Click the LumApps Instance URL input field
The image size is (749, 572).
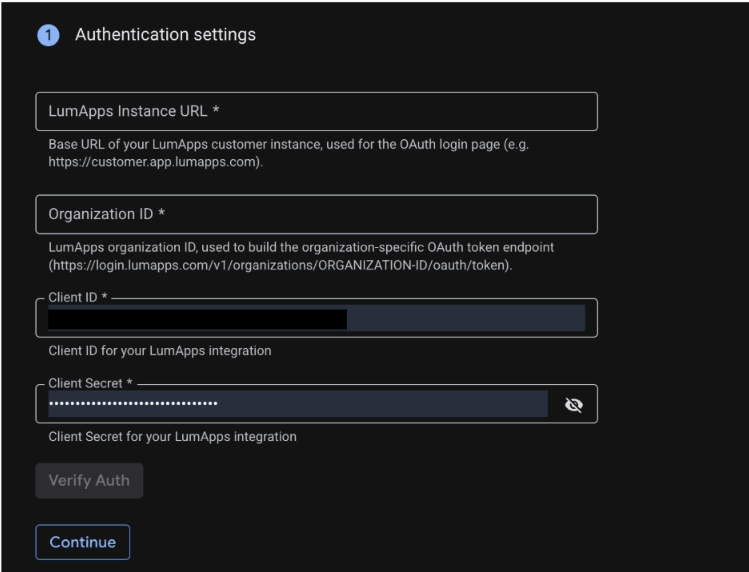316,111
